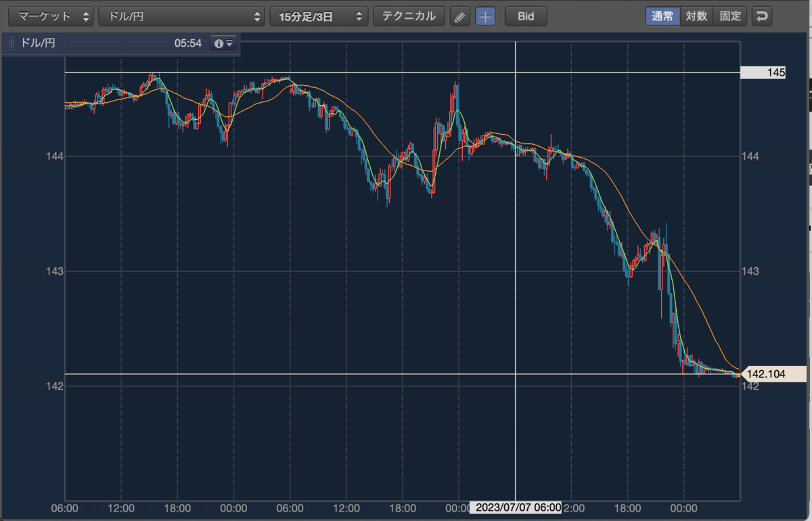This screenshot has height=521, width=812.
Task: Toggle the crosshair cursor button
Action: (486, 16)
